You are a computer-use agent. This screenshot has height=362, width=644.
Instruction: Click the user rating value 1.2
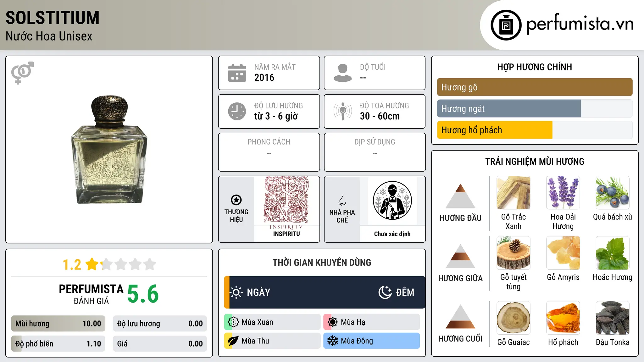pos(72,265)
